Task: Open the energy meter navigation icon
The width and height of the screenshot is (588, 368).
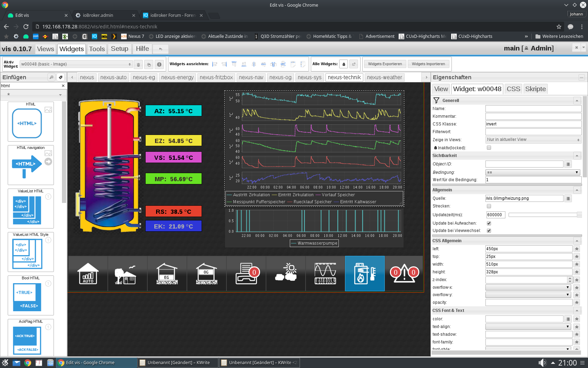Action: (325, 273)
